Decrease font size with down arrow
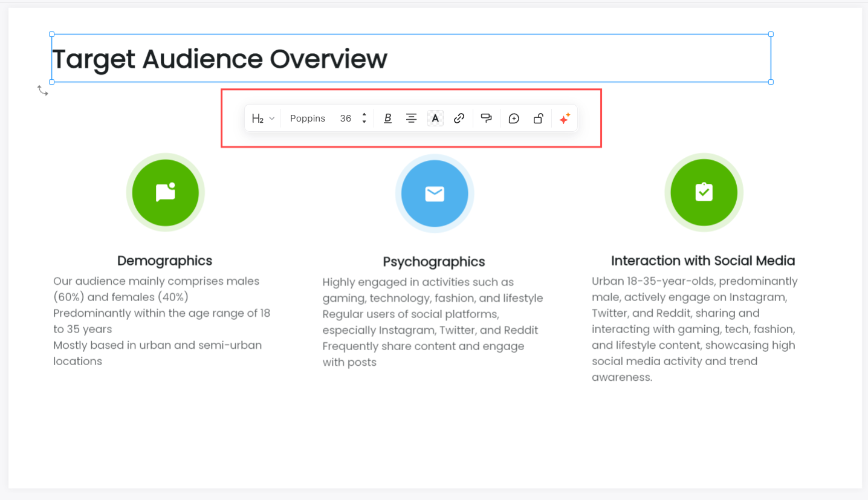Image resolution: width=868 pixels, height=500 pixels. click(x=364, y=122)
